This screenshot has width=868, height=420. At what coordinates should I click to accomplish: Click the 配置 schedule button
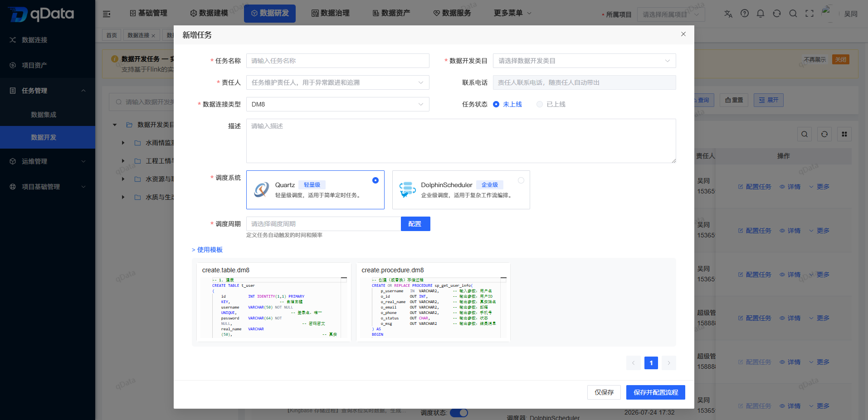click(415, 224)
